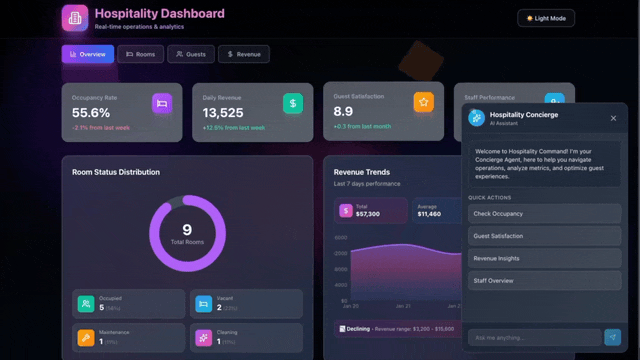Viewport: 640px width, 360px height.
Task: Select the Guest Satisfaction 8.9 value
Action: point(343,111)
